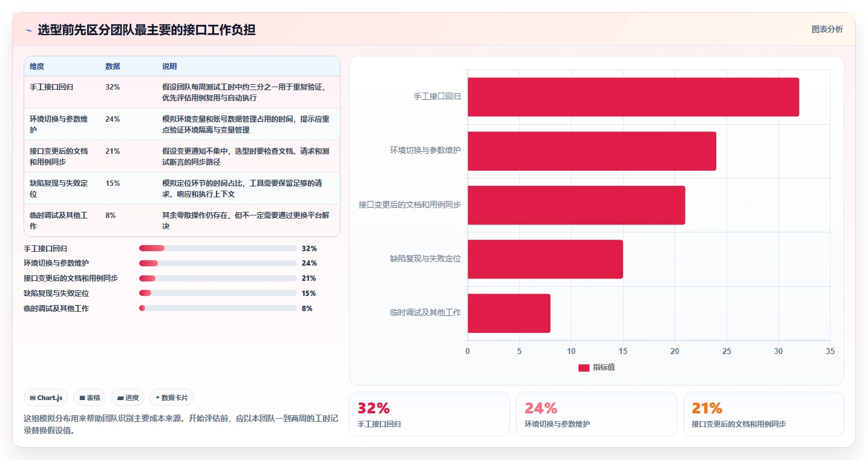Click the x-axis tick value 35
This screenshot has height=460, width=868.
click(830, 351)
